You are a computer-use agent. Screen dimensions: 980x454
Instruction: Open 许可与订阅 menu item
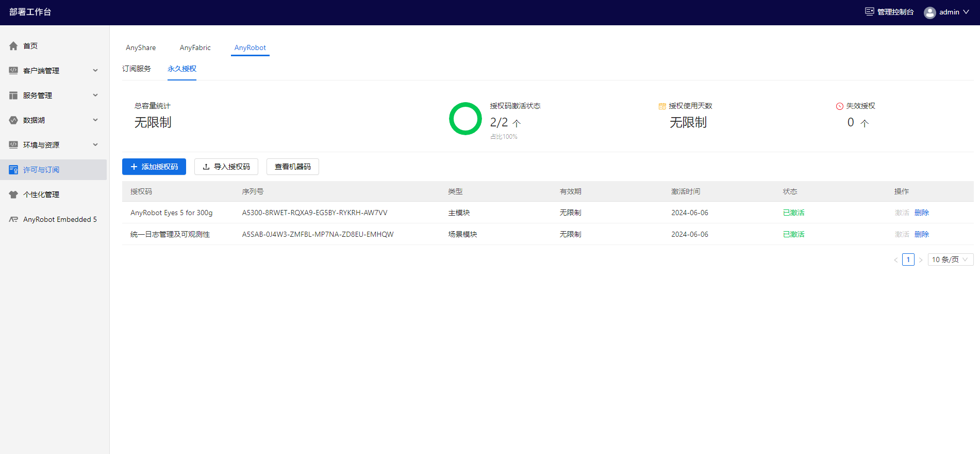[54, 170]
